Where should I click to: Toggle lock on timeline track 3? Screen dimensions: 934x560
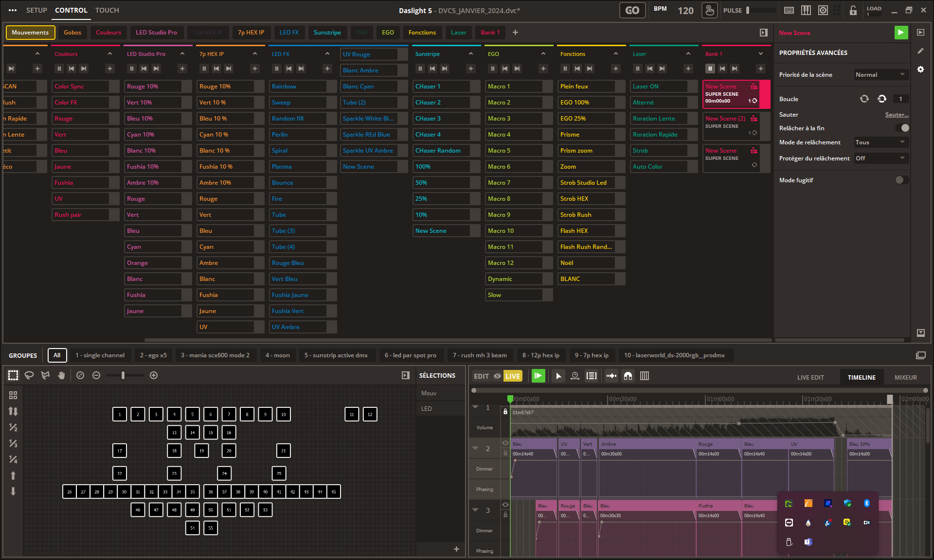(505, 514)
